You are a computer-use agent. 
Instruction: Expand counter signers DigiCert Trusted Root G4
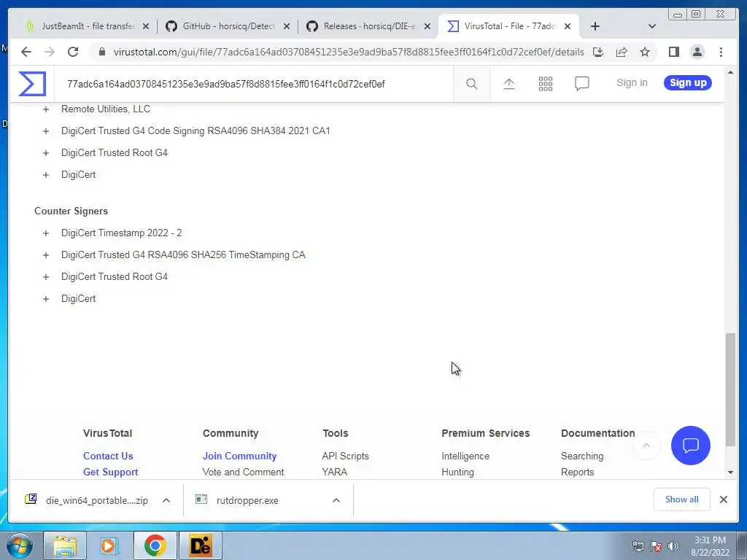[46, 277]
